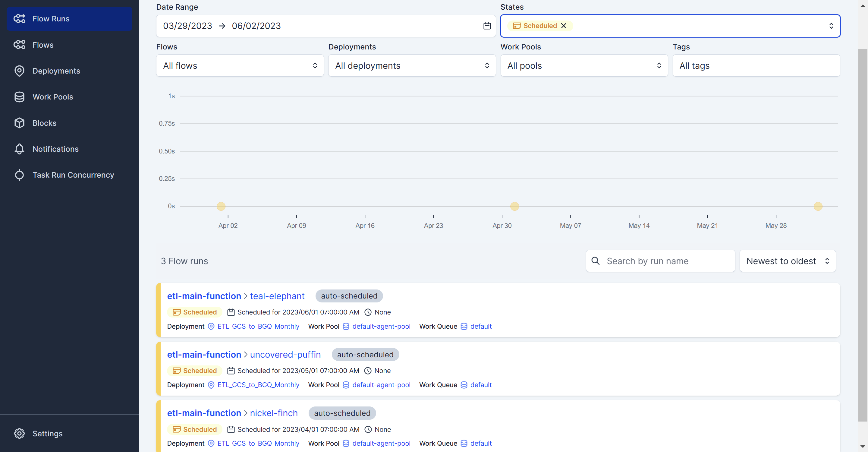Screen dimensions: 868x452
Task: Expand the All tags filter
Action: (756, 65)
